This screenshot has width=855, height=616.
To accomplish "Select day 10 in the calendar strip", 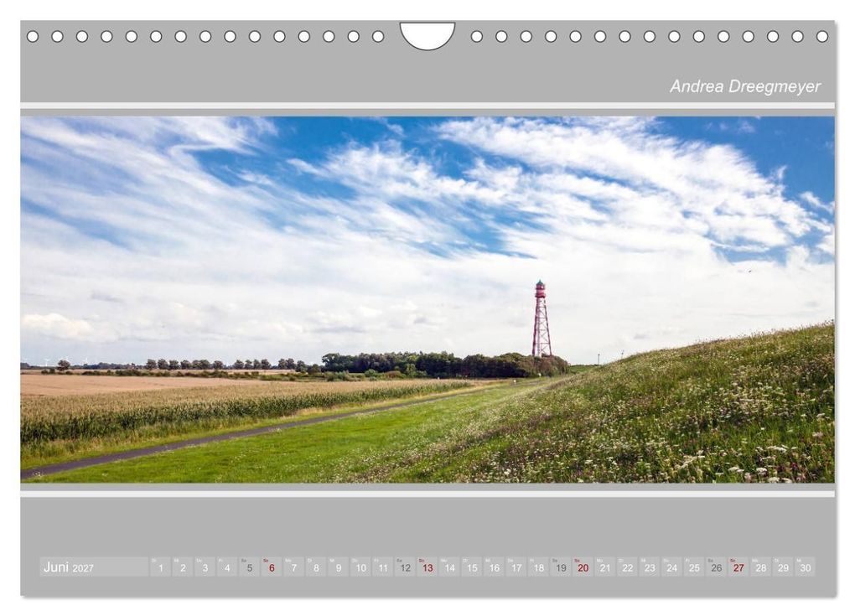I will click(360, 567).
